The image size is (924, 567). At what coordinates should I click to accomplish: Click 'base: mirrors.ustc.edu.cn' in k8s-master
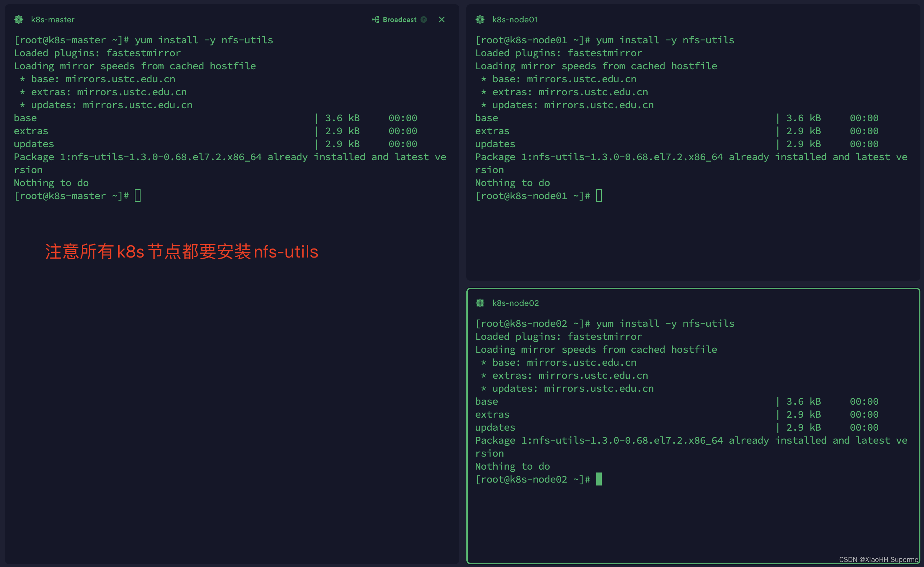(x=103, y=79)
